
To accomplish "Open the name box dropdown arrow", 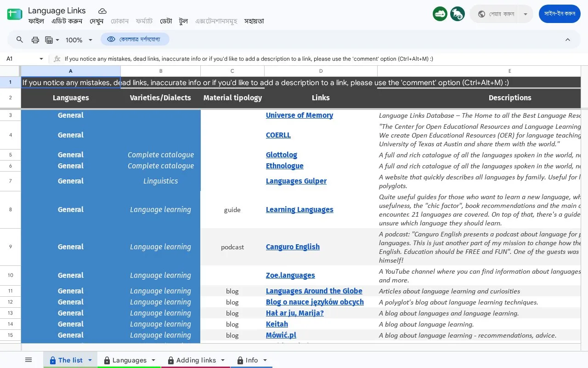I will 41,59.
